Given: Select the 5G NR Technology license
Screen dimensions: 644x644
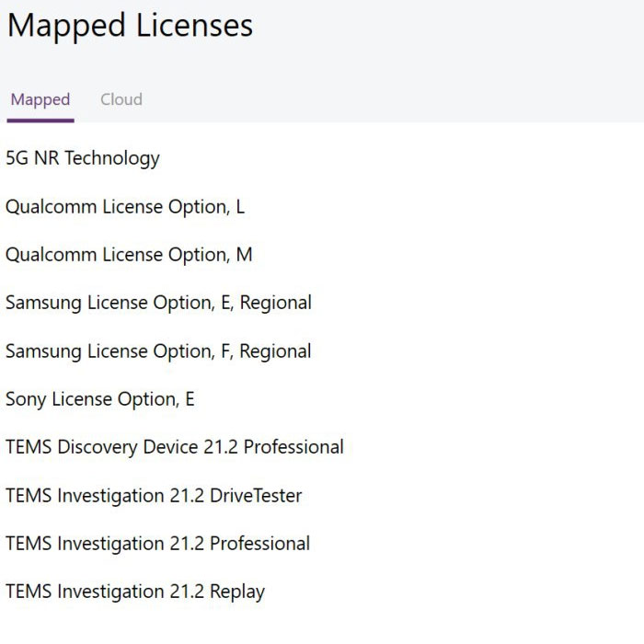Looking at the screenshot, I should click(x=83, y=158).
